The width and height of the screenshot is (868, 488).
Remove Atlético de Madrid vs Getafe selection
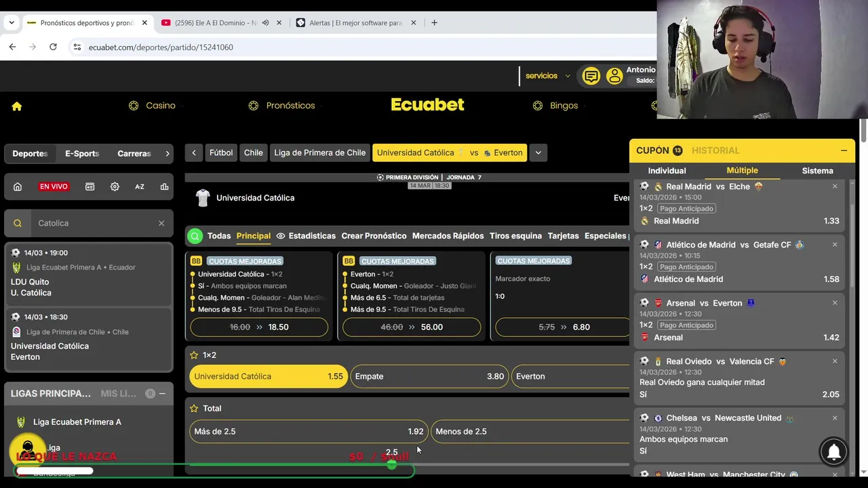[x=835, y=245]
